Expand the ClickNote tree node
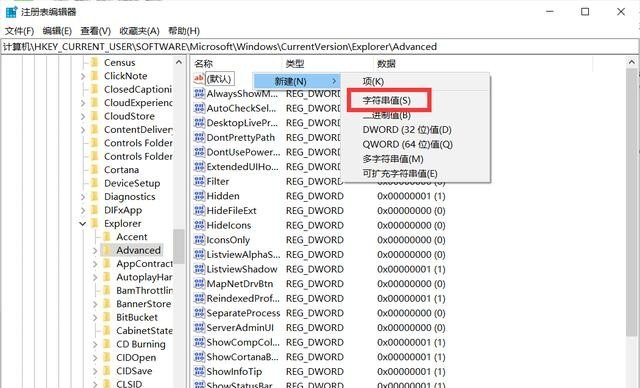The width and height of the screenshot is (640, 388). (83, 76)
